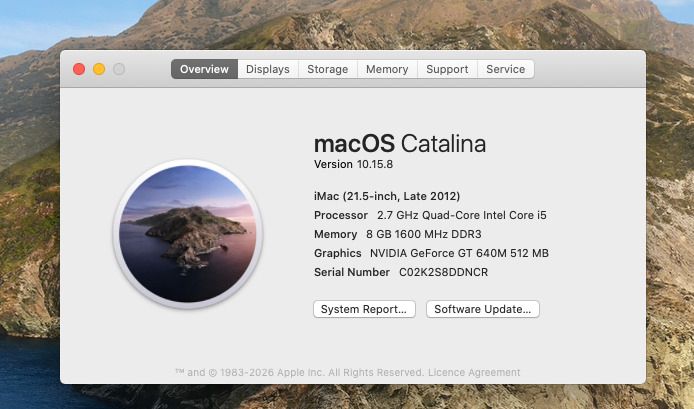Click the Processor label
Viewport: 694px width, 409px height.
point(341,215)
